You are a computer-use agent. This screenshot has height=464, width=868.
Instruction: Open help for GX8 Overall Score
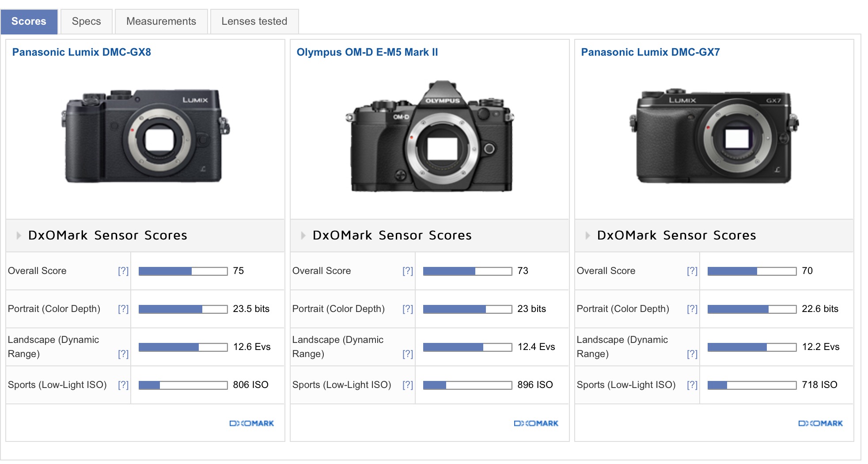pos(123,271)
